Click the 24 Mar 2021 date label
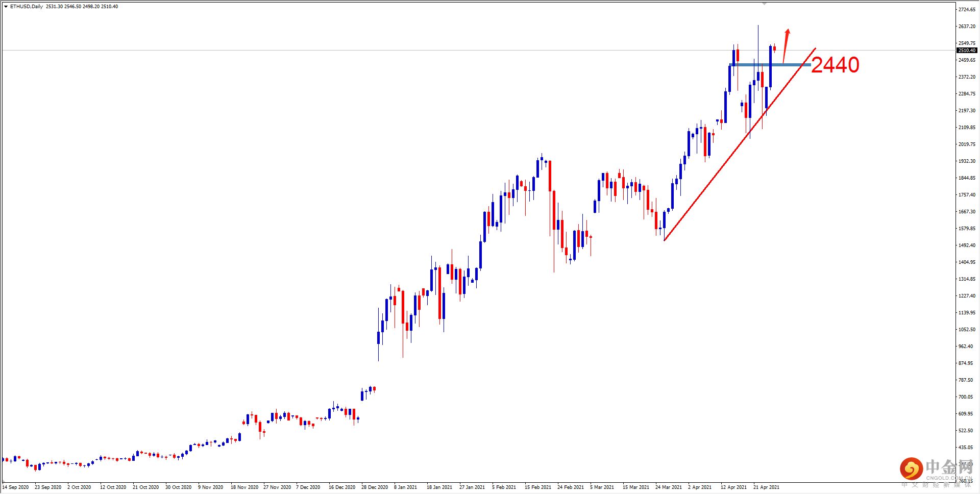The image size is (980, 494). [x=669, y=487]
